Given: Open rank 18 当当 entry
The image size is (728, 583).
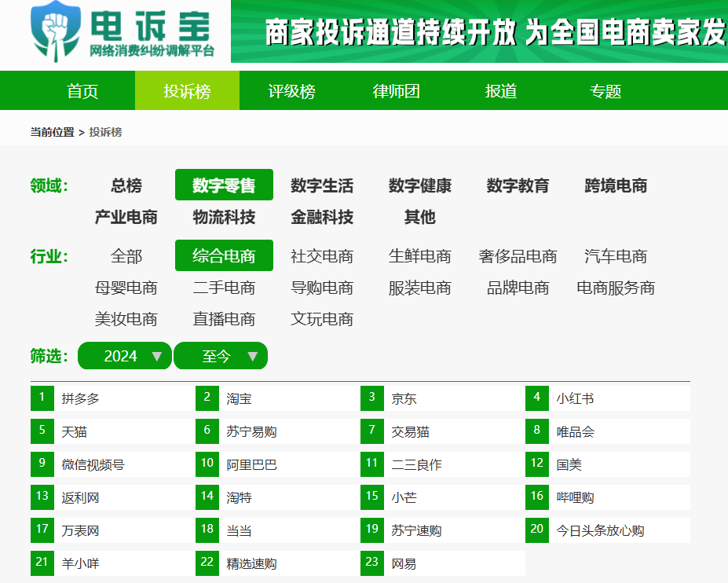Looking at the screenshot, I should (278, 530).
